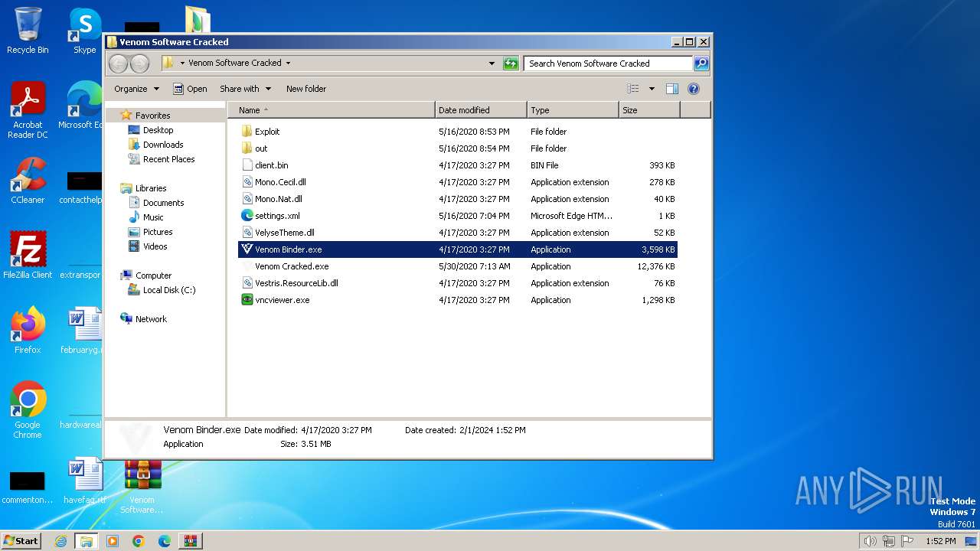Viewport: 980px width, 551px height.
Task: Select Recent Places in navigation pane
Action: (x=168, y=159)
